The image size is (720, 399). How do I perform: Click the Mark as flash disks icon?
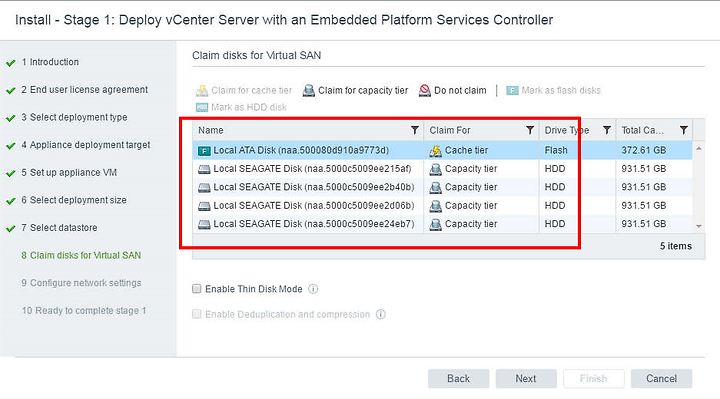[x=512, y=90]
